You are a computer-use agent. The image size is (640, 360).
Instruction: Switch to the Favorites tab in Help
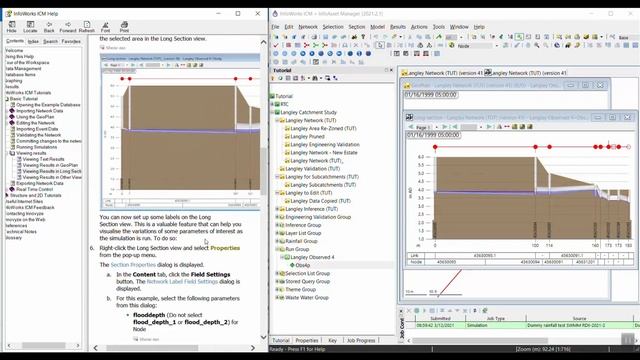pos(71,42)
